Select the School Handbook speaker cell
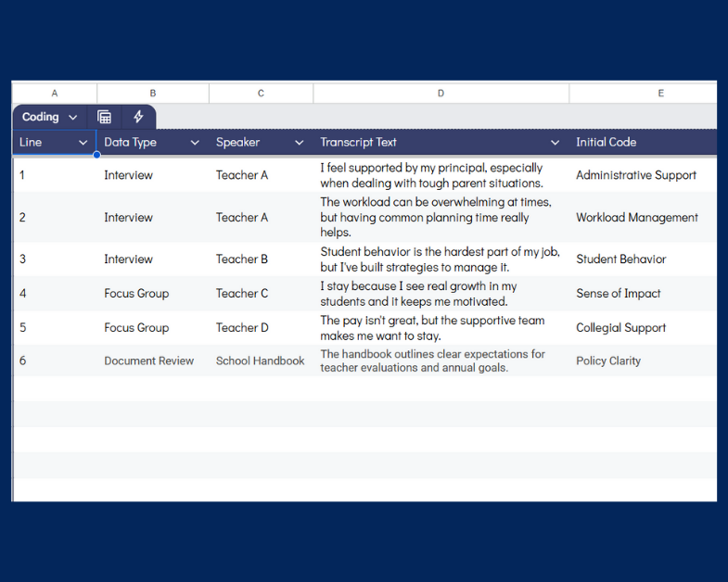Image resolution: width=728 pixels, height=582 pixels. 260,361
